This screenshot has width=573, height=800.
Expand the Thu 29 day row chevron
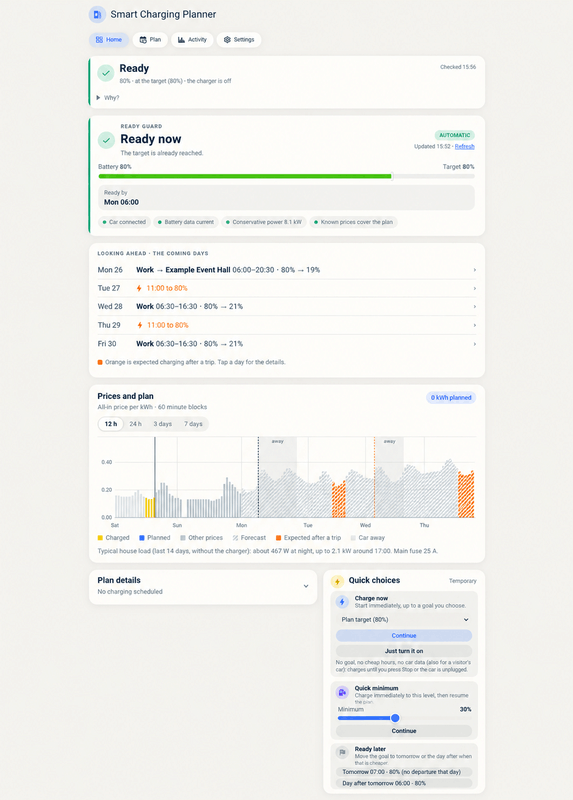[x=475, y=325]
